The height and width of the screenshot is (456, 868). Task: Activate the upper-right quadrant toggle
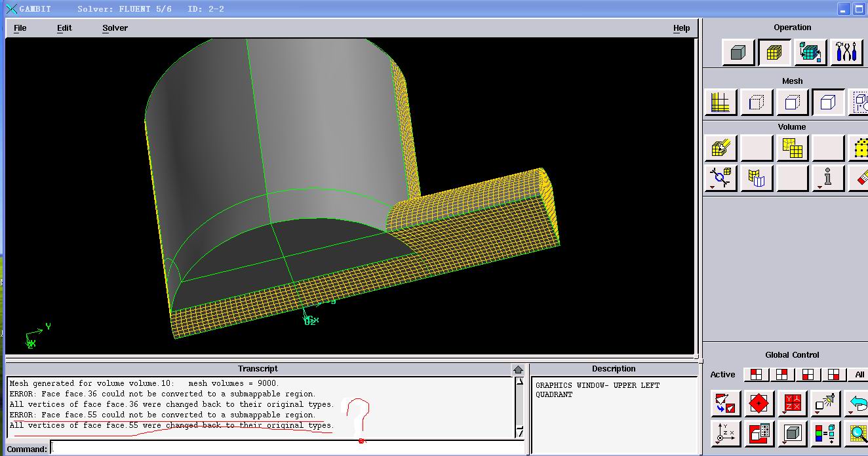(x=781, y=375)
